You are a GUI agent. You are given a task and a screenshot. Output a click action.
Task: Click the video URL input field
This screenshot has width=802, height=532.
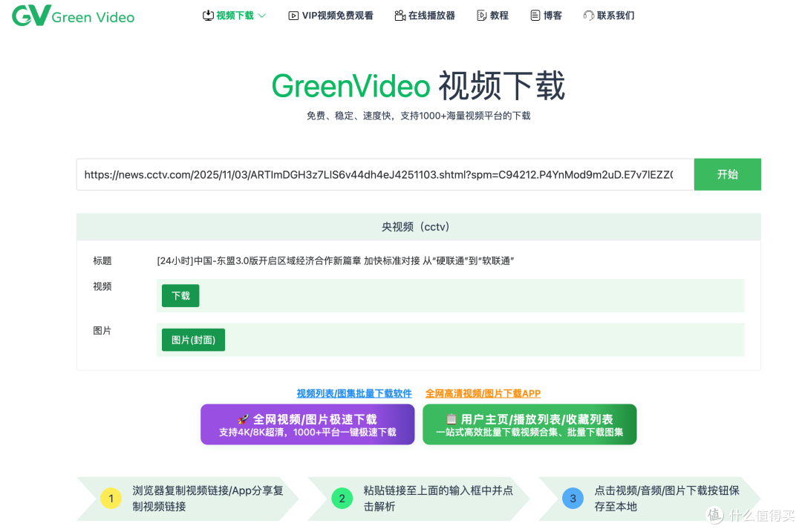coord(385,174)
